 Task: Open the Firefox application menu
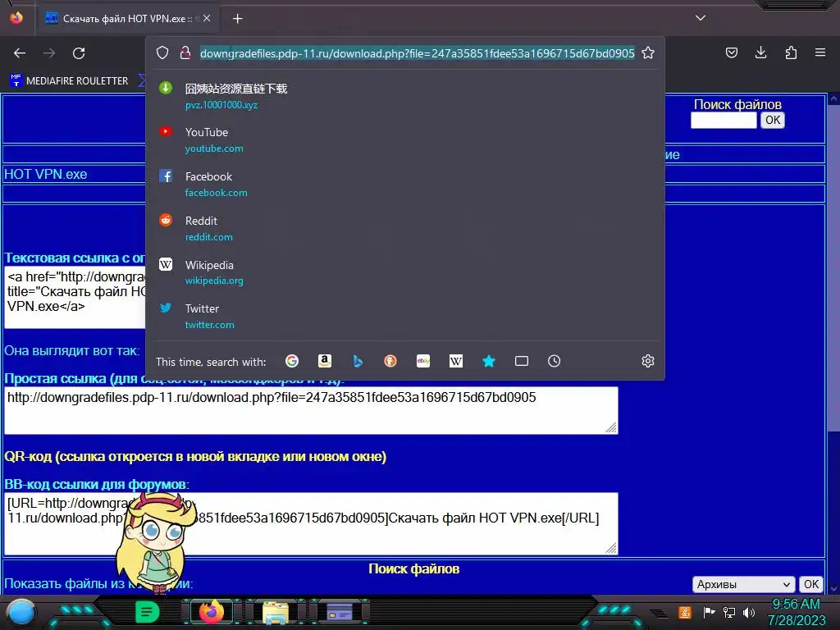(820, 52)
